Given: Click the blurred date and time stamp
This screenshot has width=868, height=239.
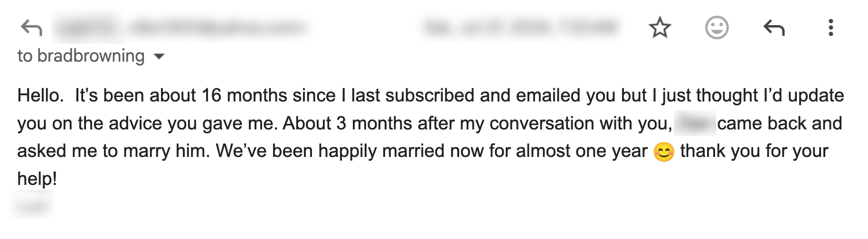Looking at the screenshot, I should pos(520,27).
